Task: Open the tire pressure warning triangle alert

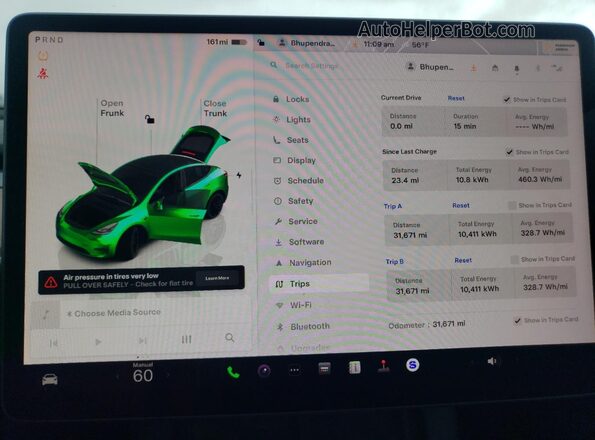Action: pyautogui.click(x=51, y=282)
